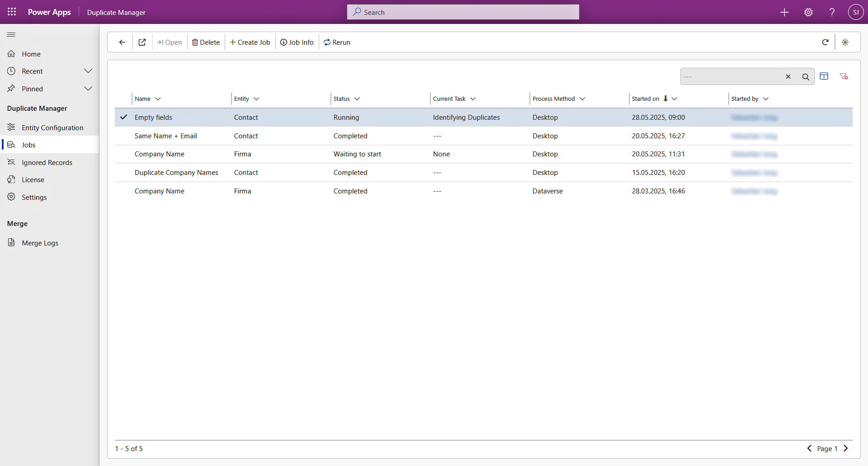Go to Home in sidebar
This screenshot has width=868, height=466.
pos(50,54)
